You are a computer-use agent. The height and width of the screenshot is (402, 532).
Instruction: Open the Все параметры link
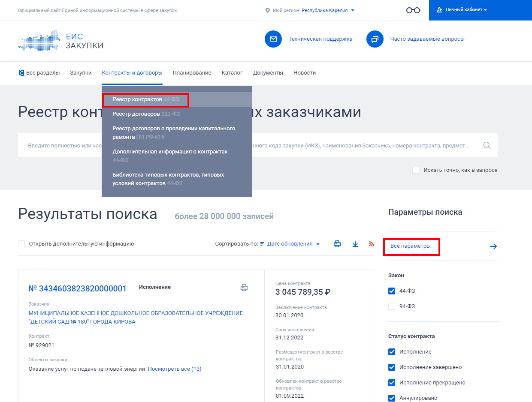[411, 246]
